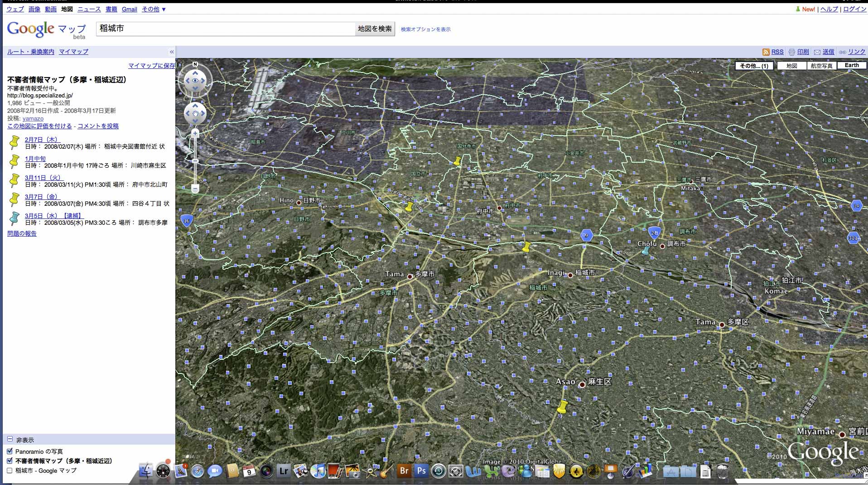868x485 pixels.
Task: Click the eye look-around control center
Action: pyautogui.click(x=195, y=81)
